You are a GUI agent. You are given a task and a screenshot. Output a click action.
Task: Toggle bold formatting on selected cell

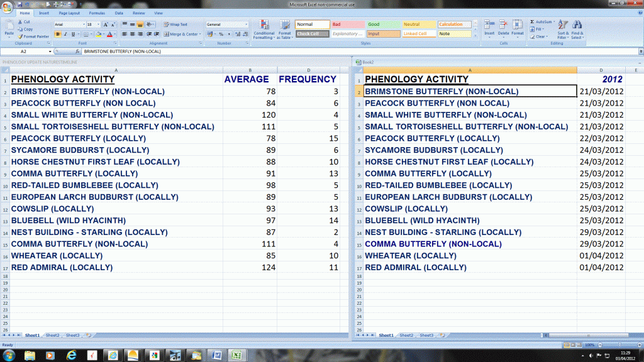click(57, 35)
